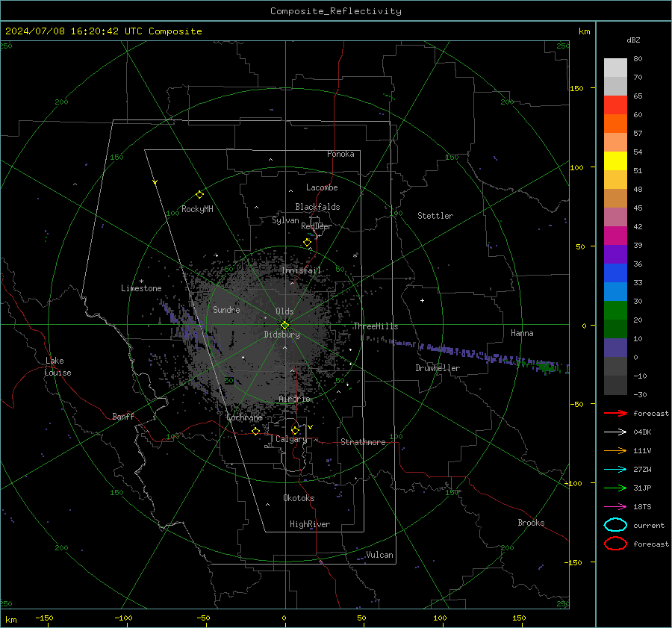Screen dimensions: 672x628
Task: Click the Okotoks label
Action: pyautogui.click(x=299, y=498)
